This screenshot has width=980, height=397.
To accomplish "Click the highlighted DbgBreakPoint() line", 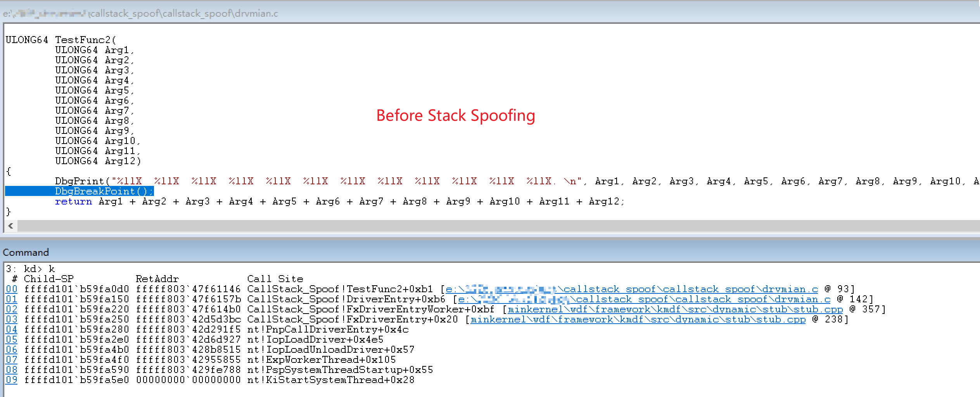I will [80, 191].
